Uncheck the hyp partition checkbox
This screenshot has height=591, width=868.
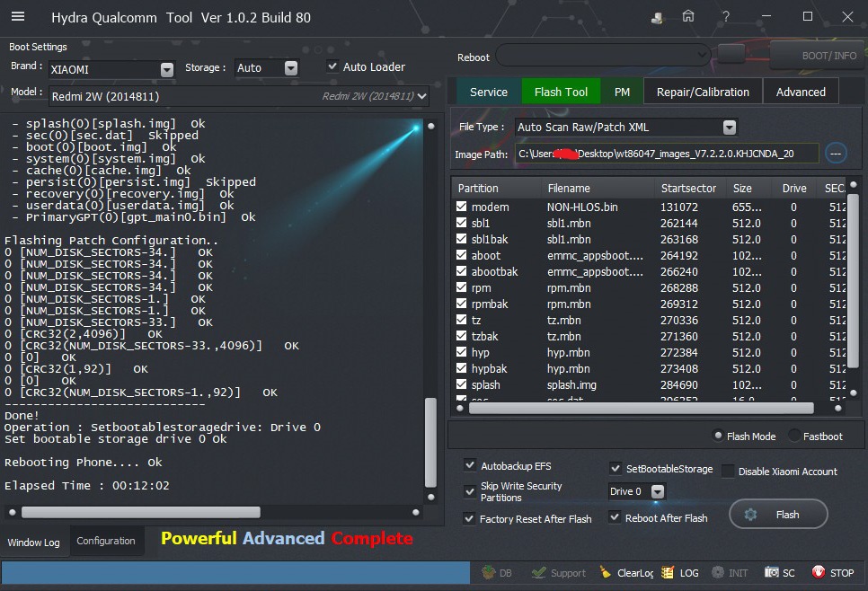pos(461,352)
